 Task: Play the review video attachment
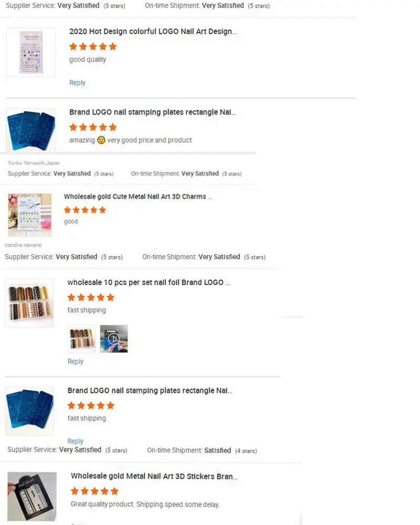[x=114, y=339]
